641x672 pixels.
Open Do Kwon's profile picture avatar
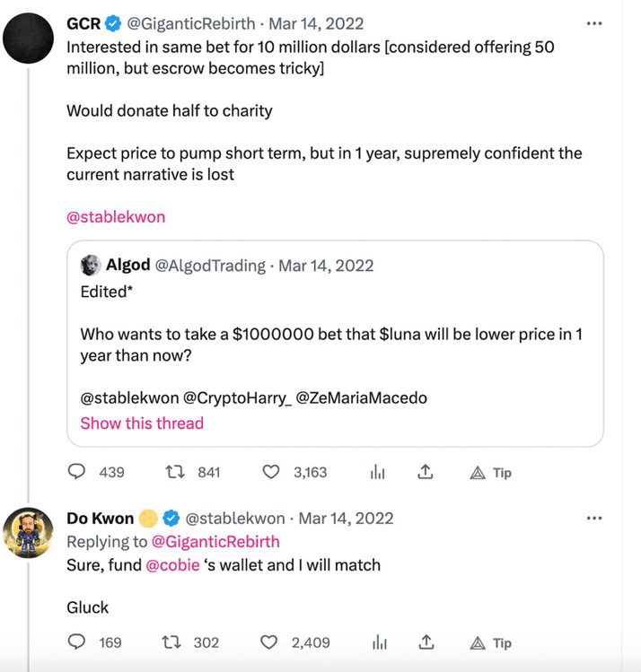[x=30, y=533]
